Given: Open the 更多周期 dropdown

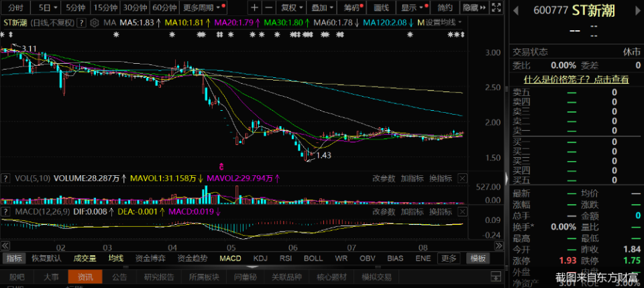Looking at the screenshot, I should 204,7.
